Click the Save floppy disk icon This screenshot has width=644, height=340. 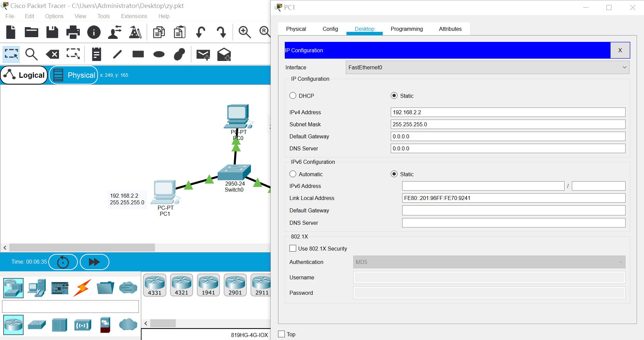pyautogui.click(x=52, y=32)
